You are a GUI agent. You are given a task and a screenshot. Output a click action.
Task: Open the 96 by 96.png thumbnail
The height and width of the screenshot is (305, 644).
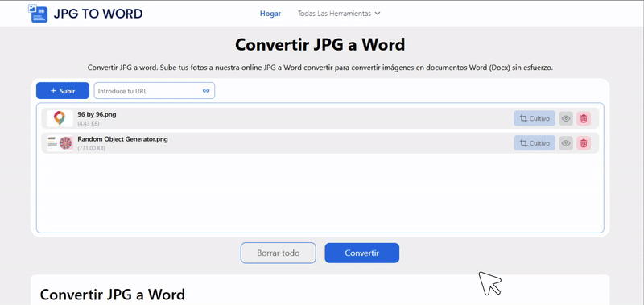60,118
